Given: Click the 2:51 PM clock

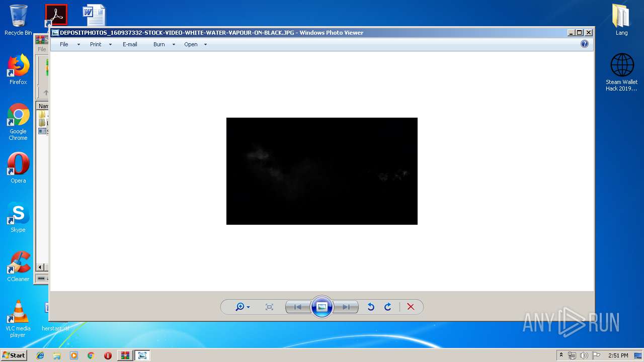Looking at the screenshot, I should (618, 355).
